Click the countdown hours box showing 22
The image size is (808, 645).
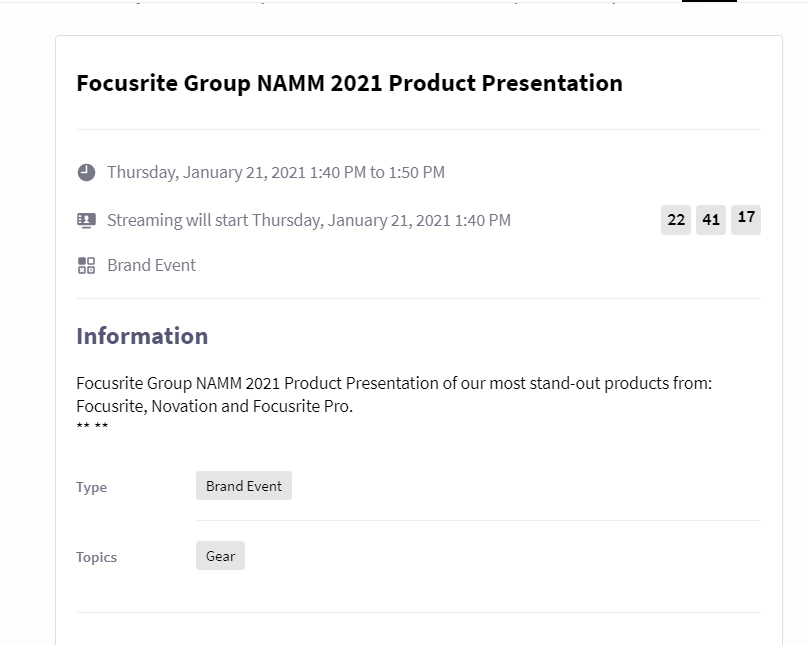(676, 219)
